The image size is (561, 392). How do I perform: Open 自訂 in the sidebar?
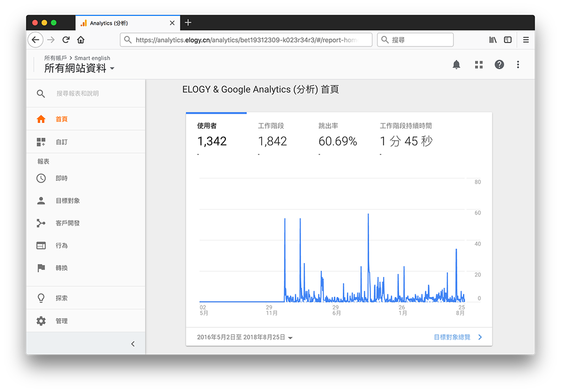86,142
